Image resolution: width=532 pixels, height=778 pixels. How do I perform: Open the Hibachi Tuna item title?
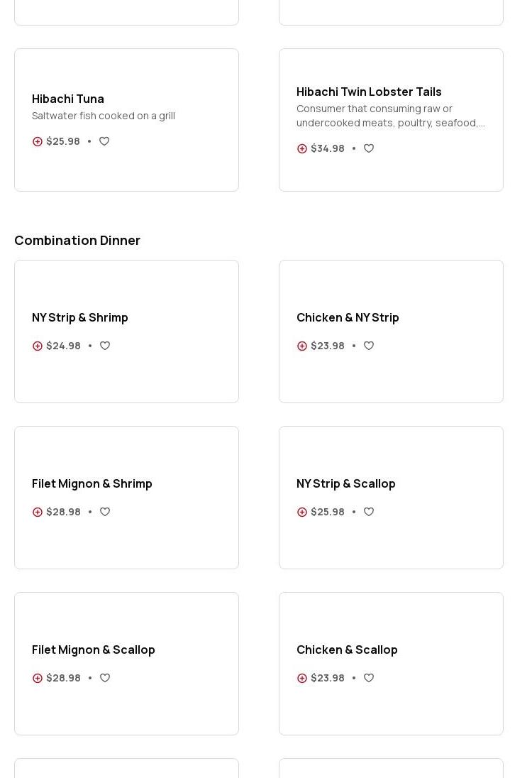coord(68,99)
